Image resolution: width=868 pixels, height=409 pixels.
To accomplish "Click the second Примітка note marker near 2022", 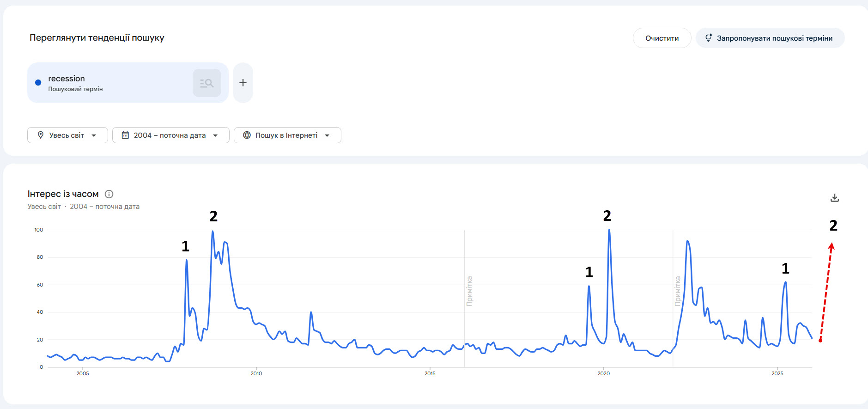I will point(678,291).
